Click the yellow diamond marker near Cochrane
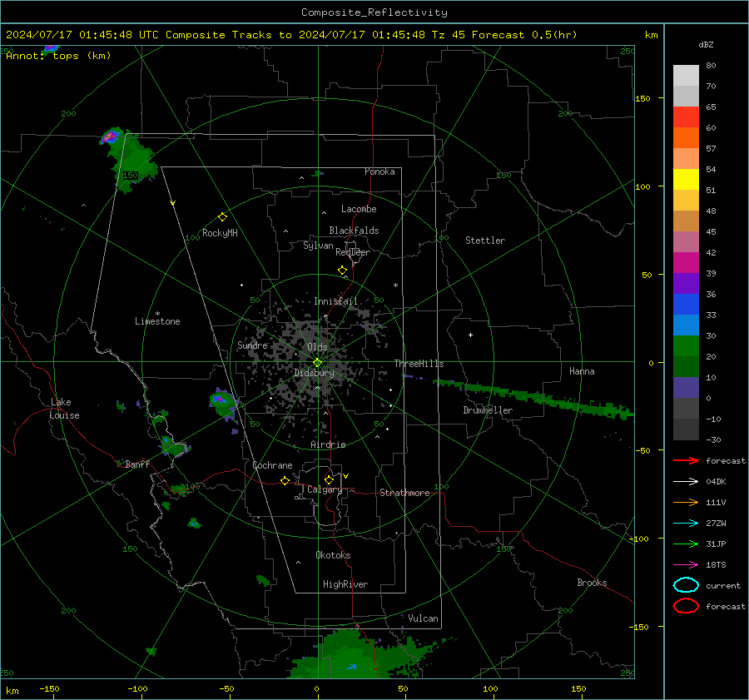 click(x=285, y=480)
